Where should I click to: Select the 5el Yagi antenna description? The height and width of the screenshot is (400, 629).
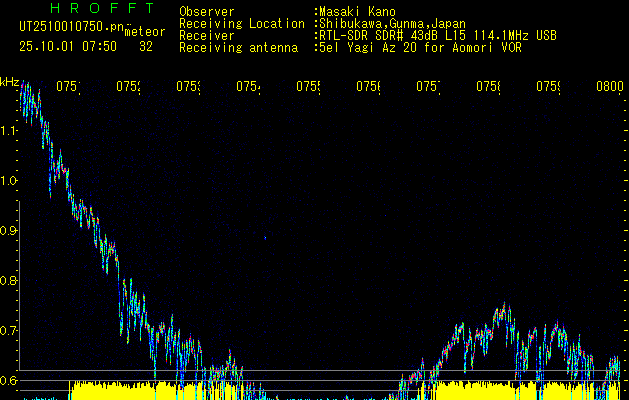[x=420, y=47]
